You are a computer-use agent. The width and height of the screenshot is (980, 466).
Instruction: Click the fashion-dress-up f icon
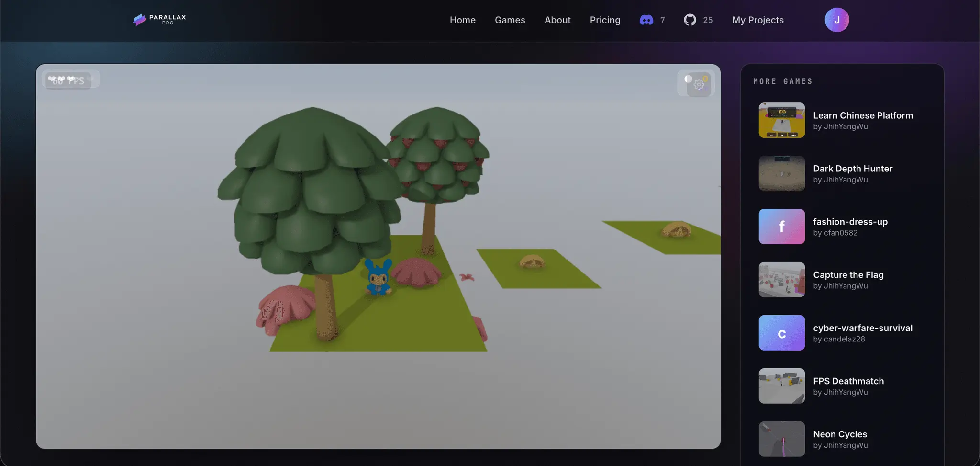781,227
